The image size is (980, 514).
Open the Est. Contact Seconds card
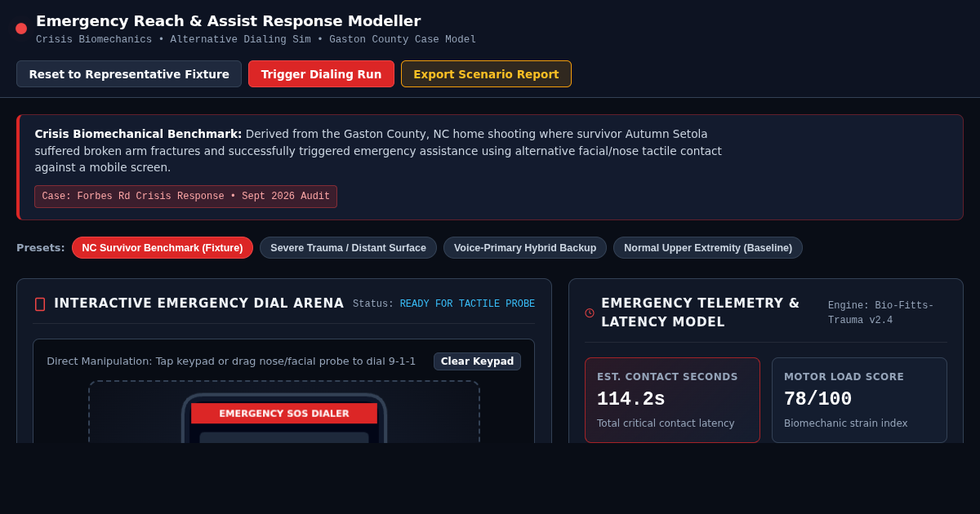[x=672, y=400]
